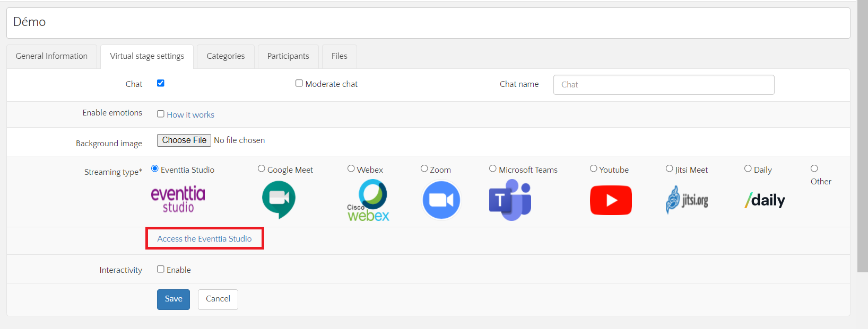Open the Participants tab

288,56
